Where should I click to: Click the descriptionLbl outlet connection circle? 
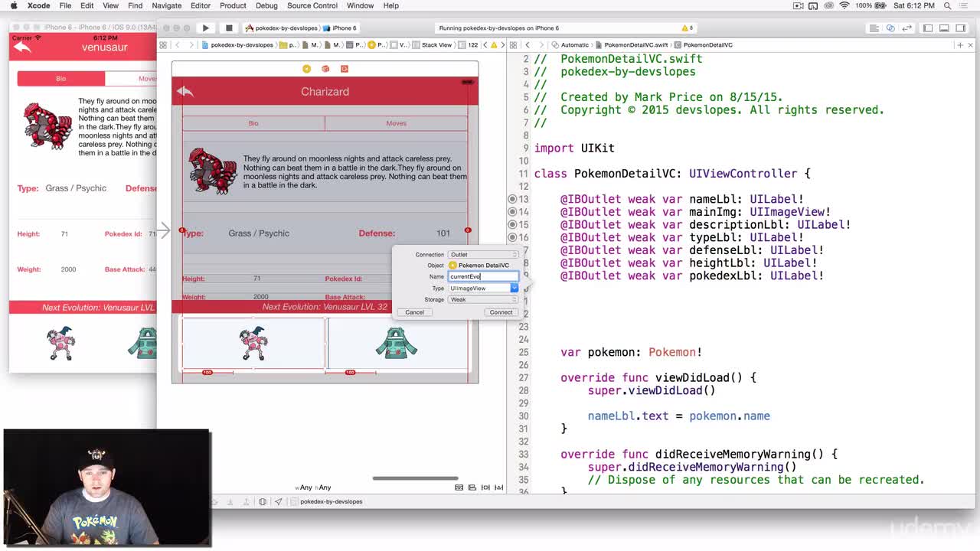(512, 224)
